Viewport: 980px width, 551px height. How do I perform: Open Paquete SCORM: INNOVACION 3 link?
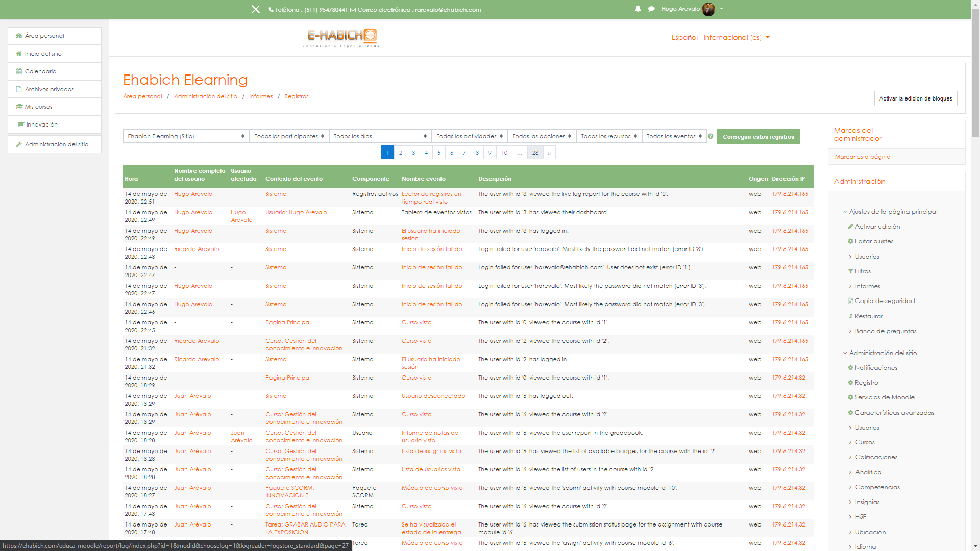[x=290, y=492]
